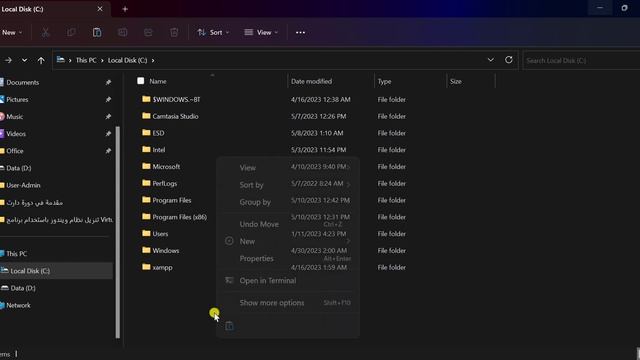Click the Local Disk (C:) breadcrumb
This screenshot has height=360, width=640.
[127, 60]
